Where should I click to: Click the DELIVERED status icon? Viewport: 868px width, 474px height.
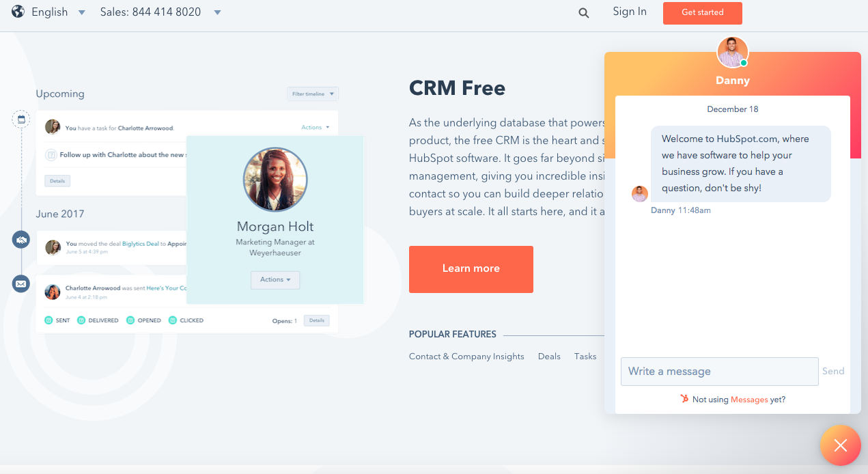pyautogui.click(x=81, y=320)
